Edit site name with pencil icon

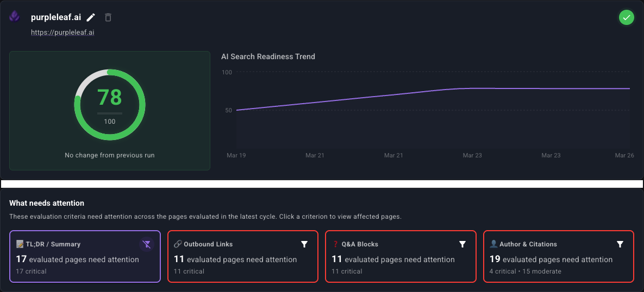(x=91, y=17)
